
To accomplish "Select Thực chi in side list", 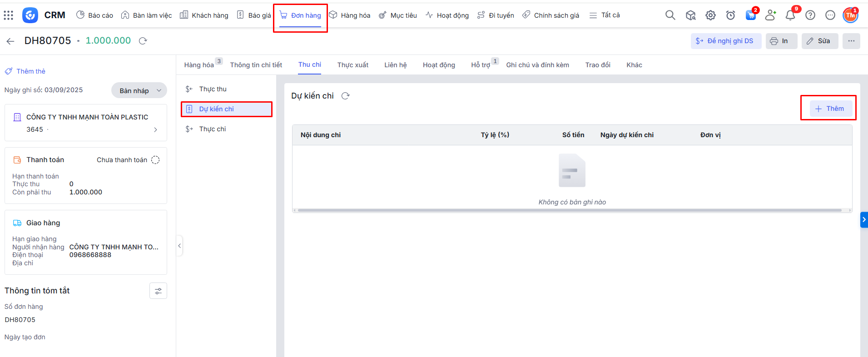I will click(x=212, y=129).
